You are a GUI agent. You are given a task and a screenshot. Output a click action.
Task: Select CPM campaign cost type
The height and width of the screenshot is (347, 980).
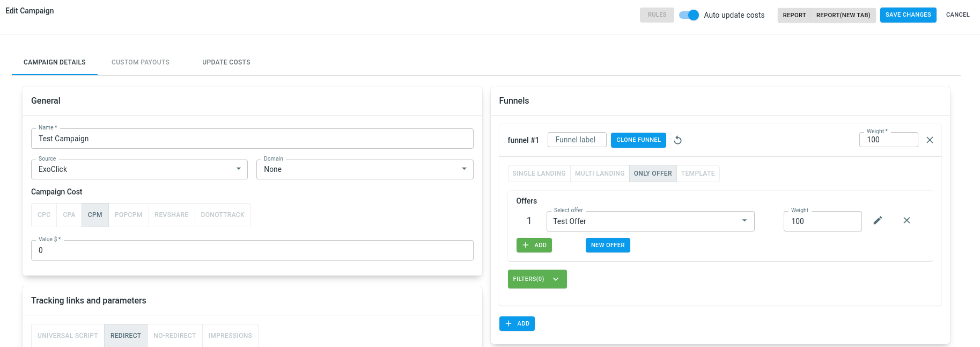click(x=95, y=215)
